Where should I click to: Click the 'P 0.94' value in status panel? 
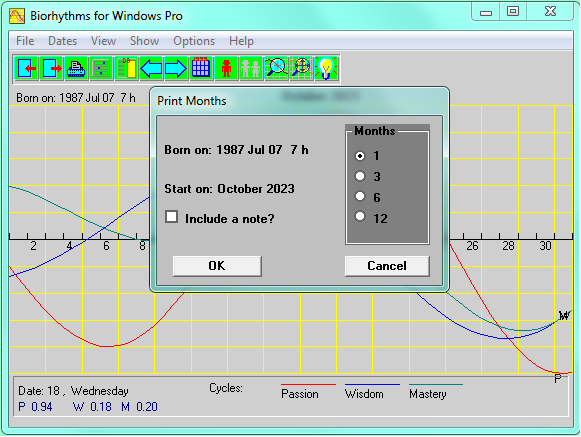click(x=35, y=407)
